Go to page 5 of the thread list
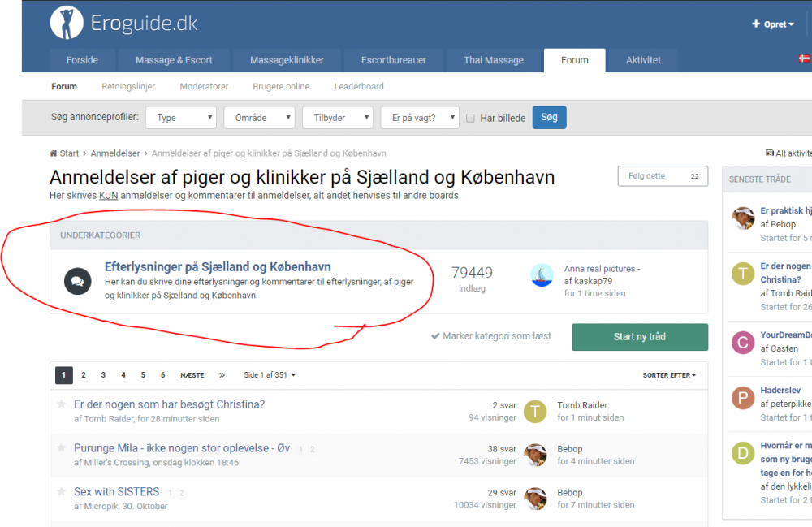 pyautogui.click(x=143, y=375)
